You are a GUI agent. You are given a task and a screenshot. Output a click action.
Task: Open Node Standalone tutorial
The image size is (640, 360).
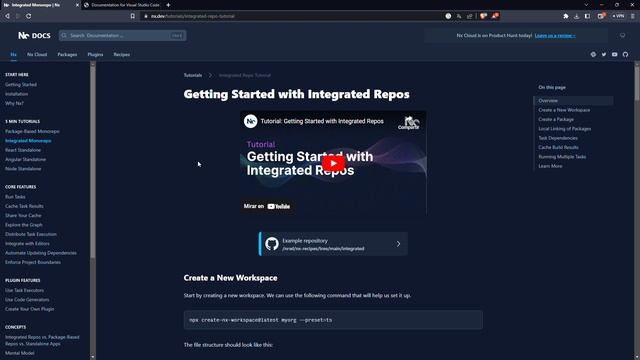point(23,169)
